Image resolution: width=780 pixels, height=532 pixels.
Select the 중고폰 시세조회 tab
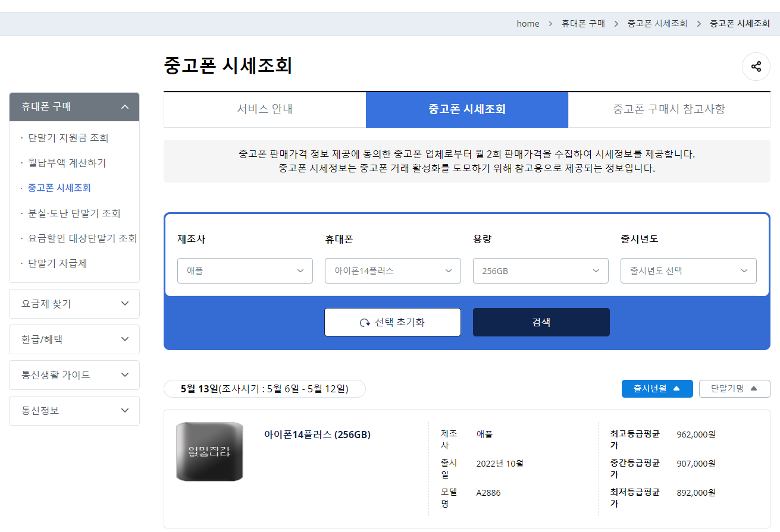(x=467, y=110)
